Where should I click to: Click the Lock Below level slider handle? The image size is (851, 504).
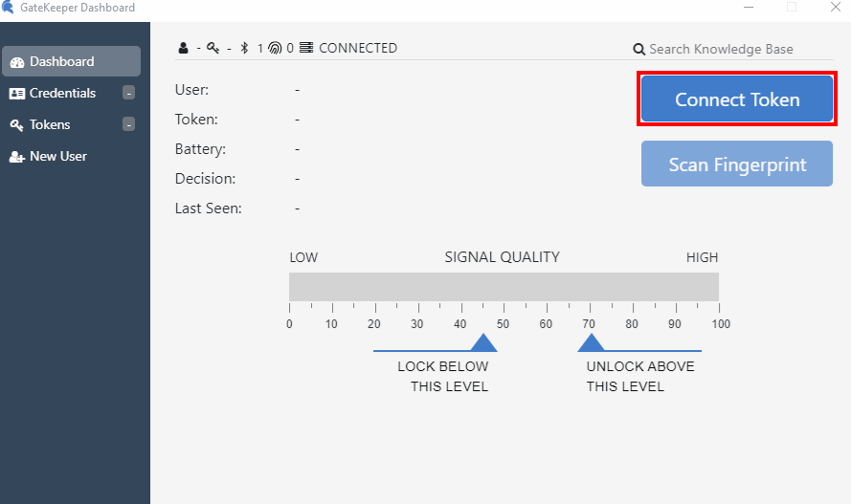483,342
